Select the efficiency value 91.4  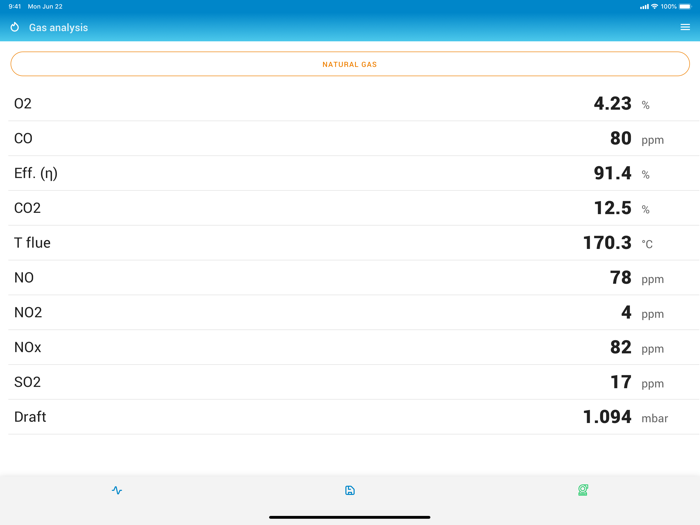coord(612,173)
